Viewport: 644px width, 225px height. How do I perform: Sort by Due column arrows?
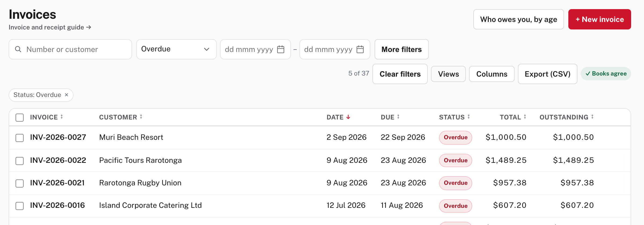coord(398,117)
